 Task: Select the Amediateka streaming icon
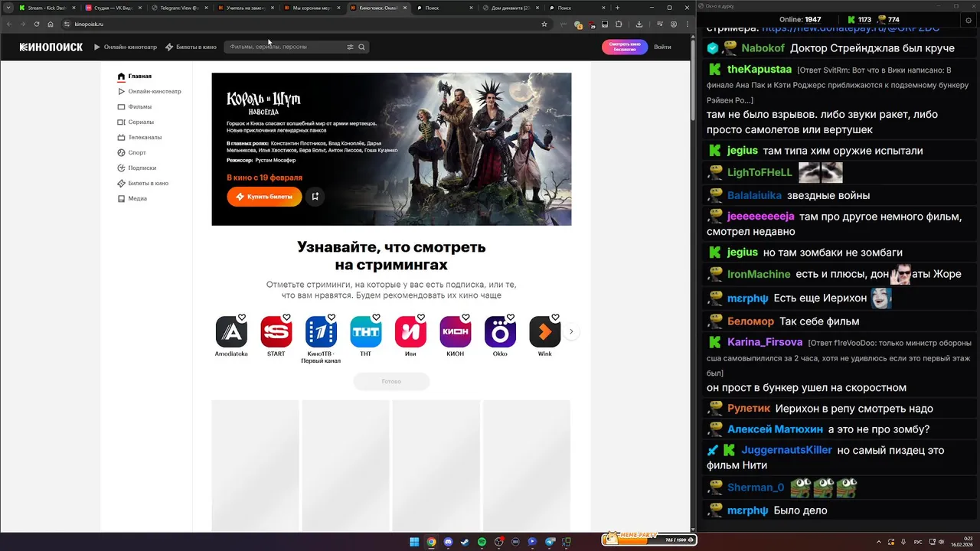point(231,332)
